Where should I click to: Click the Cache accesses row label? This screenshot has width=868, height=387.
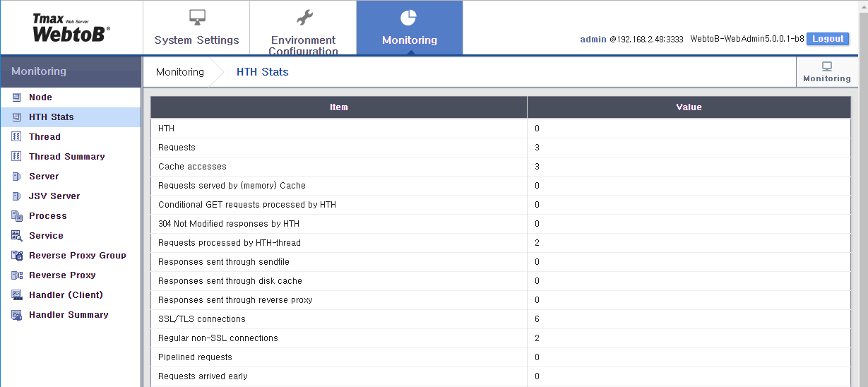(x=192, y=167)
